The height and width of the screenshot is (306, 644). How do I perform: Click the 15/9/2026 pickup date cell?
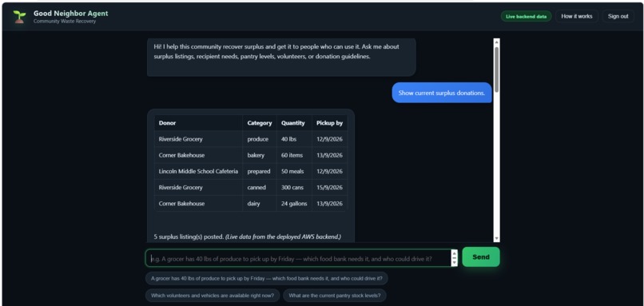329,187
